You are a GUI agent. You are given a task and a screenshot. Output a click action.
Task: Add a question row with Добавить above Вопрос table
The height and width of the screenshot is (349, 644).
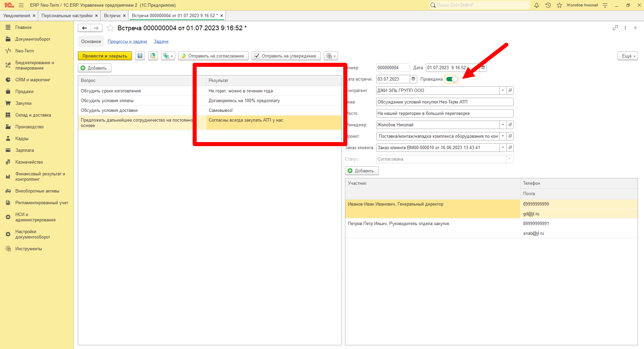[x=95, y=68]
